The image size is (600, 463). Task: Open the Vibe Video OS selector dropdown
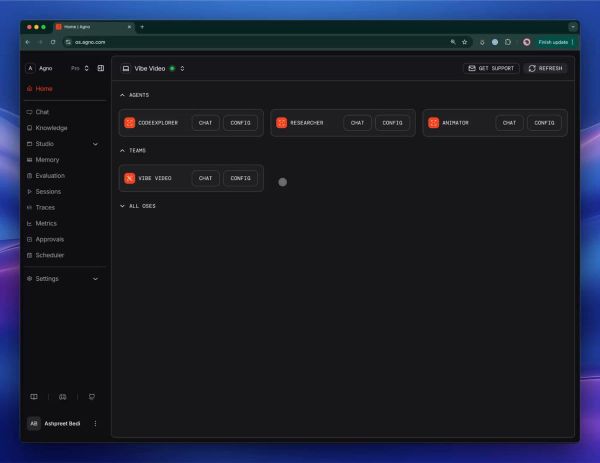(182, 68)
